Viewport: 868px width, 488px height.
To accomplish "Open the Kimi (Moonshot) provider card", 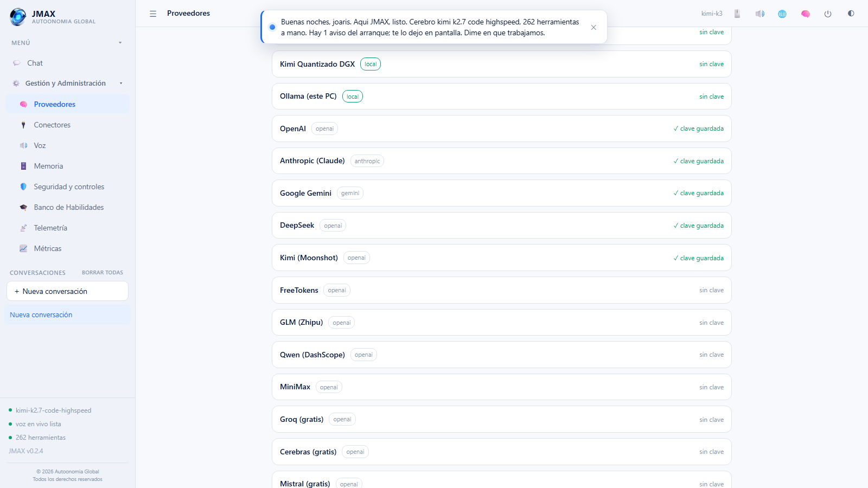I will click(501, 258).
